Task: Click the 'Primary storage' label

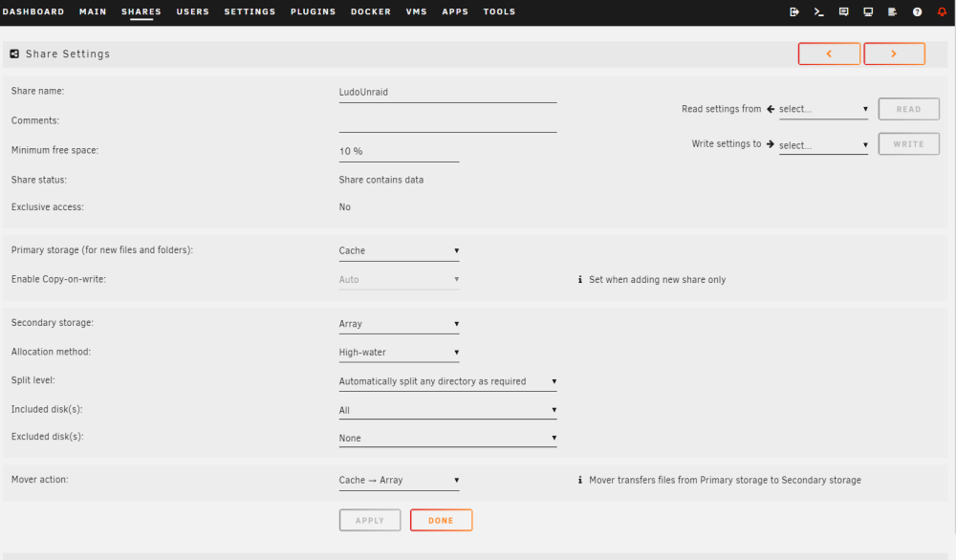Action: tap(102, 249)
